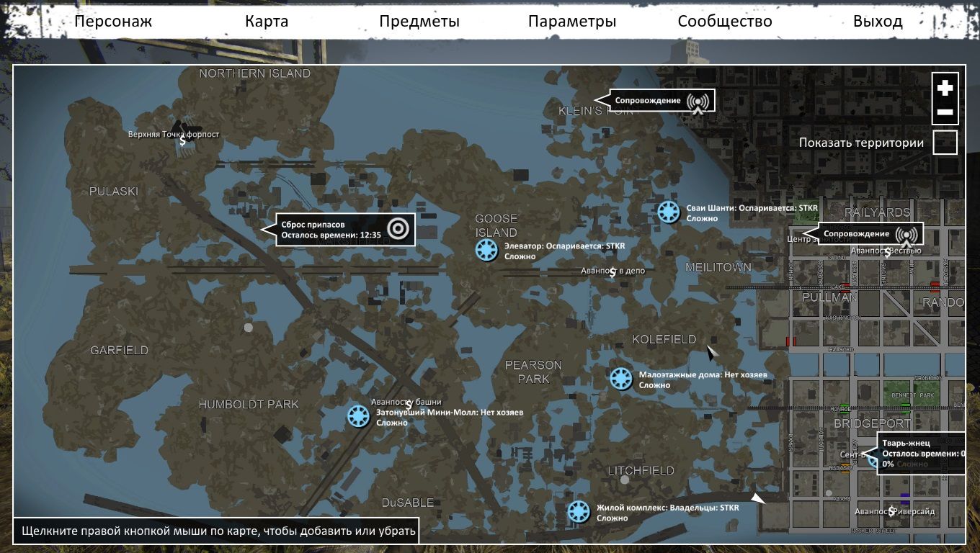This screenshot has width=980, height=553.
Task: Click the KOLEFIELD district label
Action: pos(664,339)
